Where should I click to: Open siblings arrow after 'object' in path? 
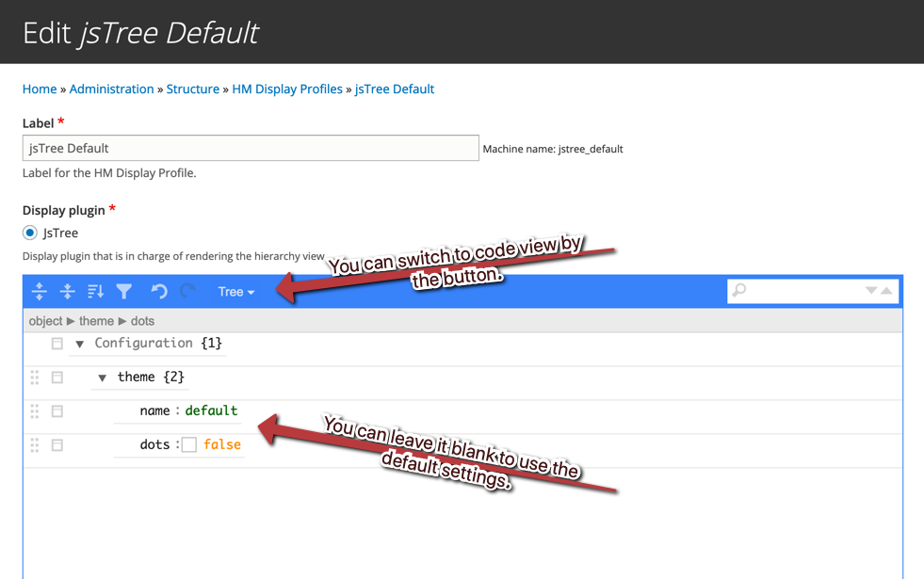(71, 321)
